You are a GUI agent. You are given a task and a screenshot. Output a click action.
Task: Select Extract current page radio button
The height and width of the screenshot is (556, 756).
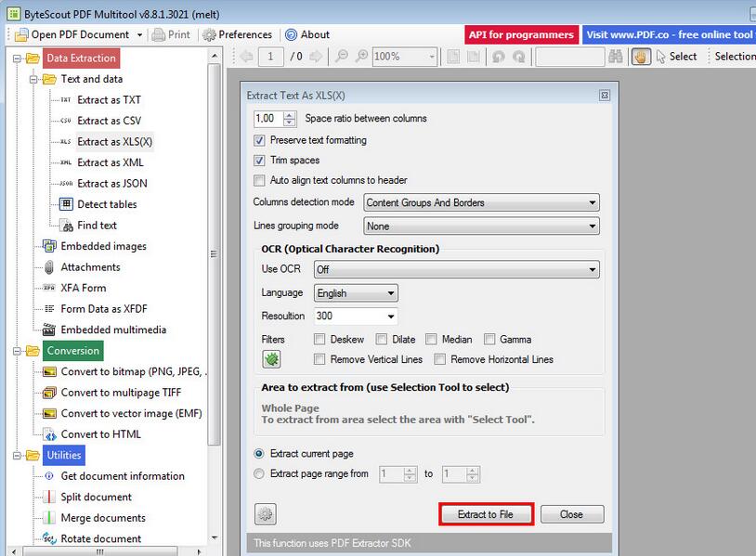[259, 454]
